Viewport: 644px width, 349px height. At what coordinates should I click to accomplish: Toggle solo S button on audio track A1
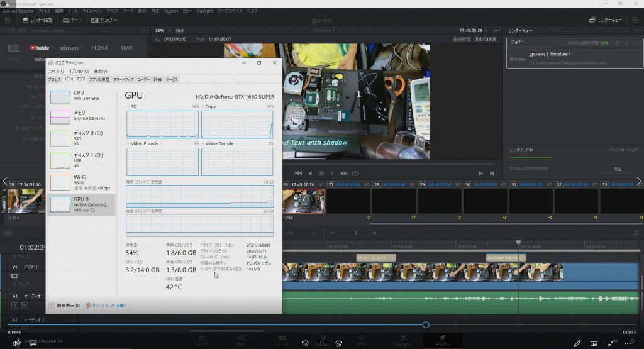click(14, 306)
